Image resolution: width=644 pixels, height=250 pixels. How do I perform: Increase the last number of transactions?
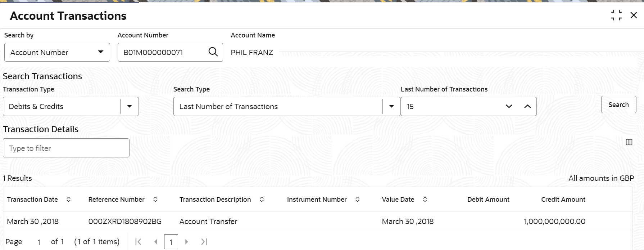[527, 106]
